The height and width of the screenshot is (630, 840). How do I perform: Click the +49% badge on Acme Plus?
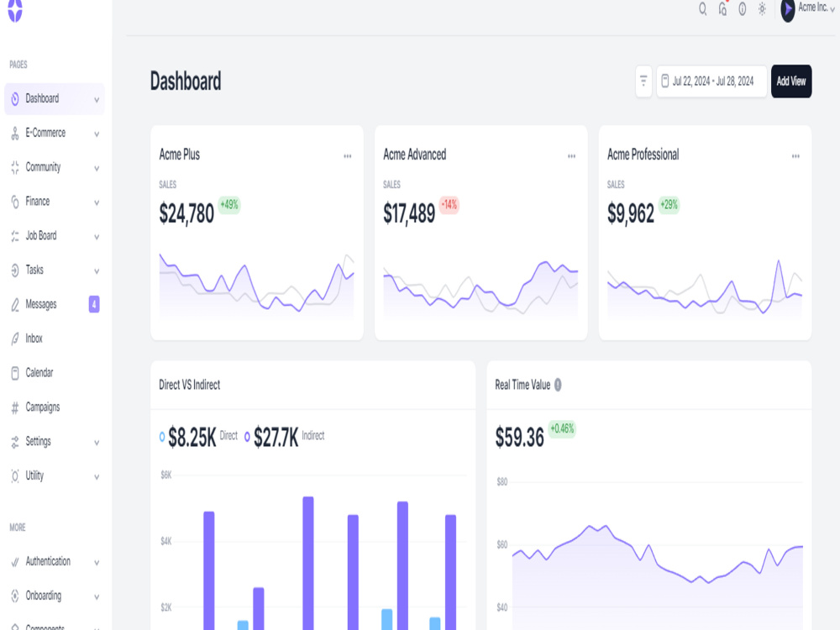(x=229, y=205)
